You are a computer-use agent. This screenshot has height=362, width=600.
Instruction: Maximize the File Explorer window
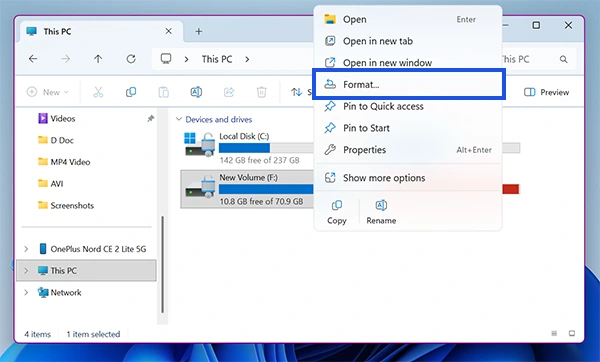point(536,25)
